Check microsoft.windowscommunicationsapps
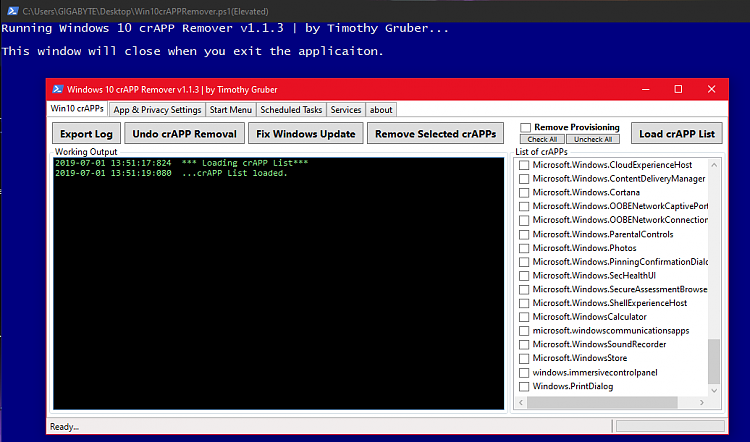Screen dimensions: 750x442 tap(524, 331)
